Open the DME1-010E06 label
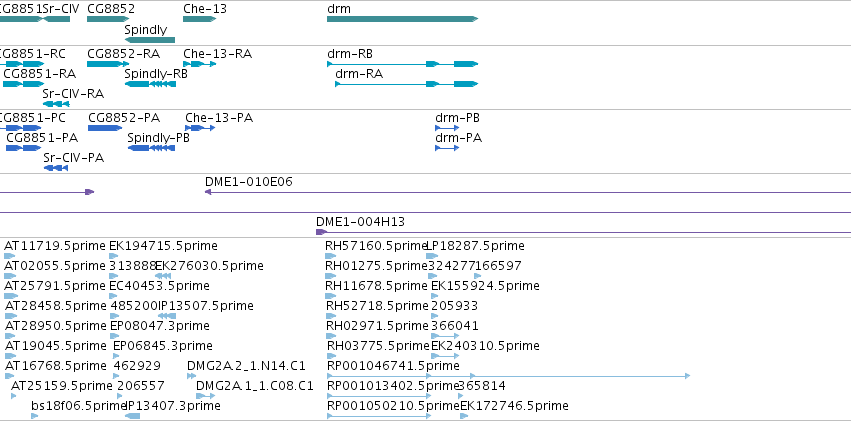Screen dimensions: 851x421 point(249,182)
